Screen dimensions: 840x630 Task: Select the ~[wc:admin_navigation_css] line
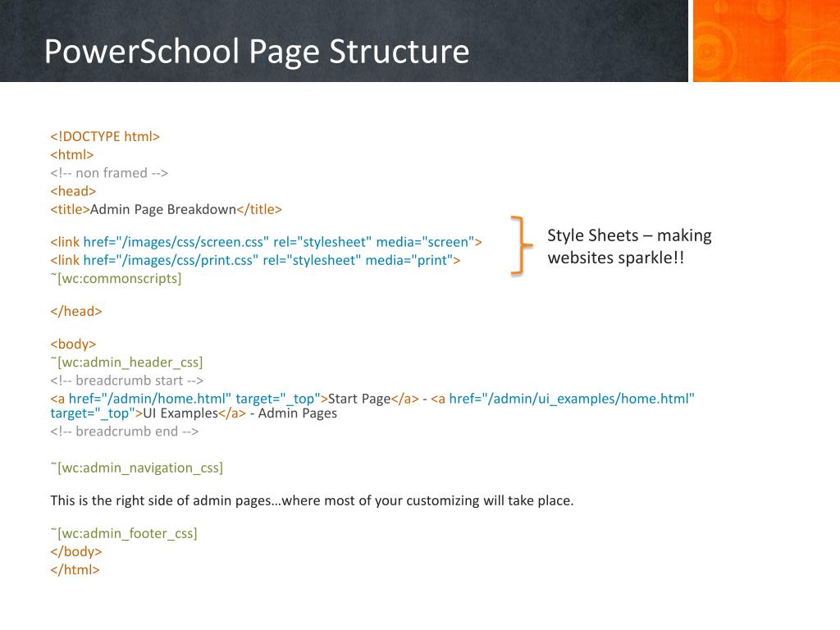(137, 468)
